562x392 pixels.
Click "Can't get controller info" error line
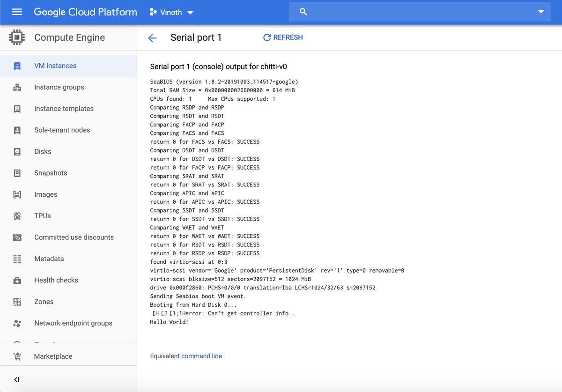[x=222, y=314]
